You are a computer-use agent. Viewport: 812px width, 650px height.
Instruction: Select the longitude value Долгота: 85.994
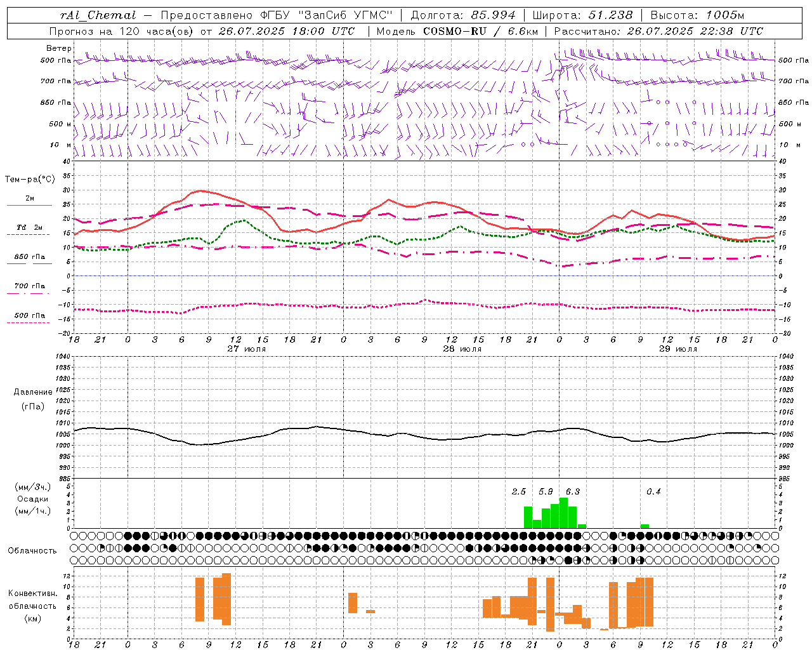tap(462, 15)
